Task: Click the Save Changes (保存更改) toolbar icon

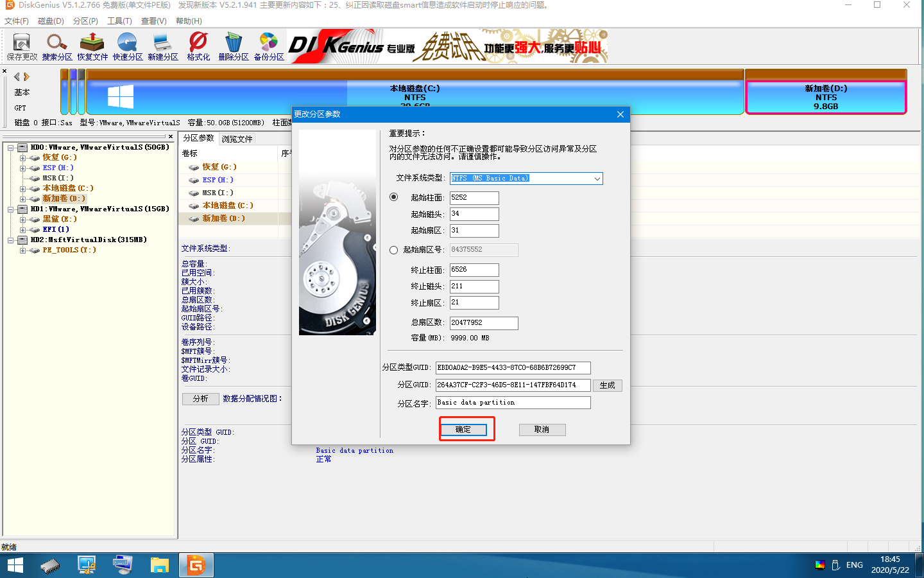Action: click(22, 47)
